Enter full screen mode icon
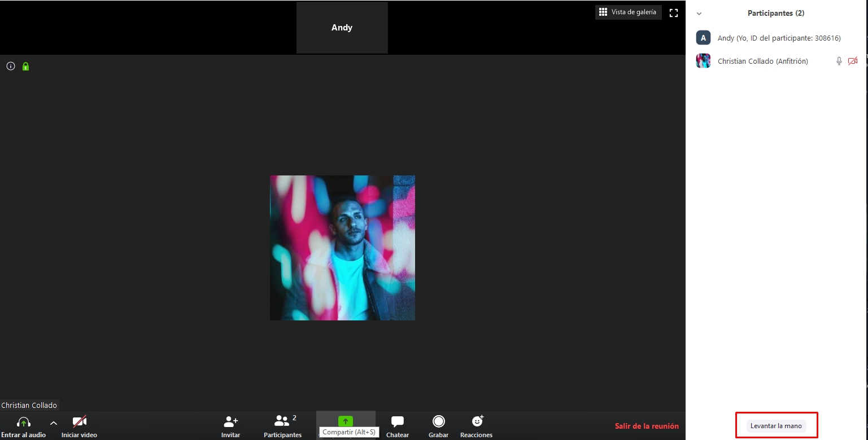 pos(673,12)
